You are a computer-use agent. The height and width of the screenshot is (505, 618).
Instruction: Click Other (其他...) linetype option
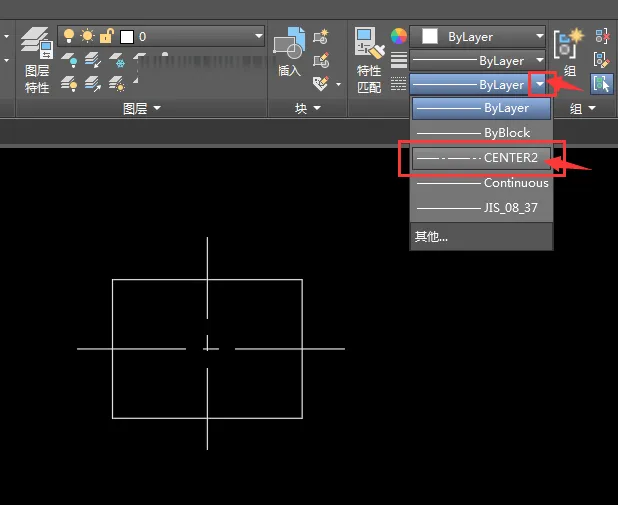pyautogui.click(x=432, y=237)
